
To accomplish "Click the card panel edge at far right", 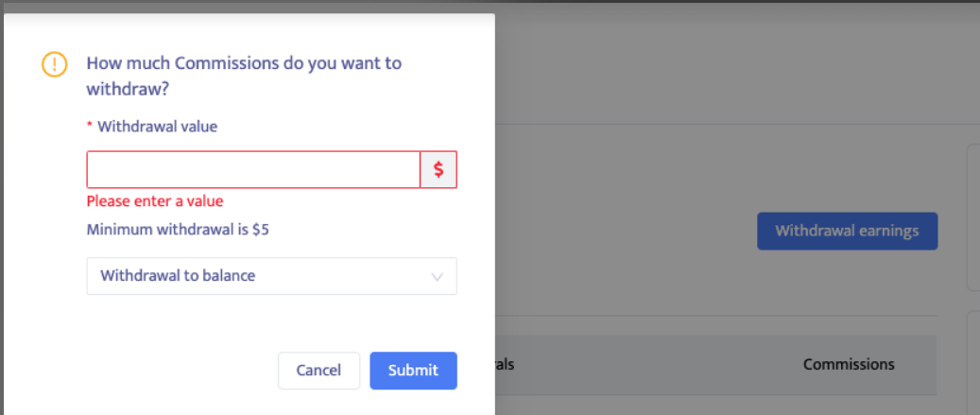I will coord(971,217).
